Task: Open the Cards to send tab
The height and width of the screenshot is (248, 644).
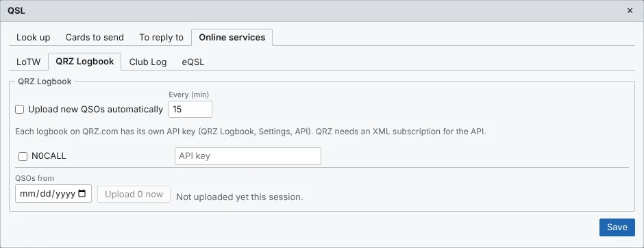Action: click(95, 38)
